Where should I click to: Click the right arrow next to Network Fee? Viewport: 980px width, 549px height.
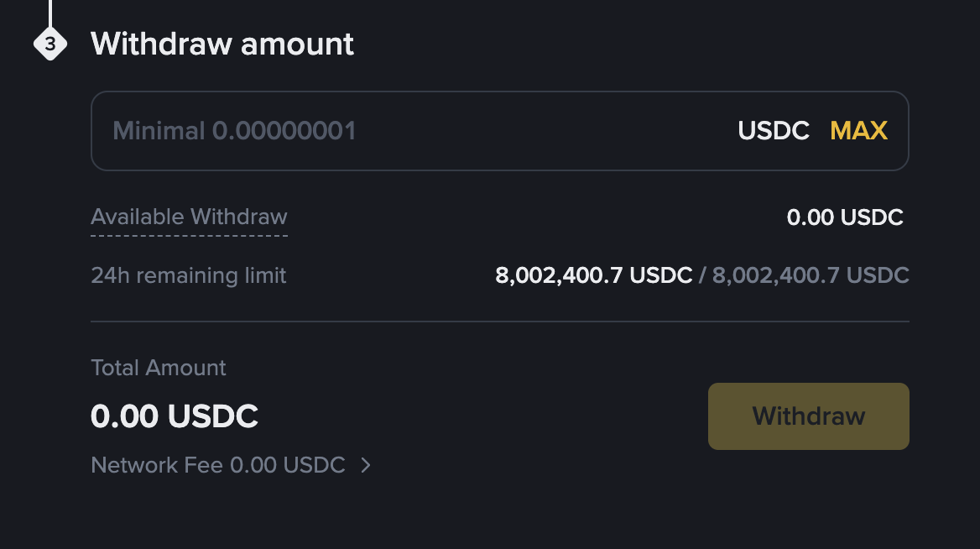click(365, 465)
